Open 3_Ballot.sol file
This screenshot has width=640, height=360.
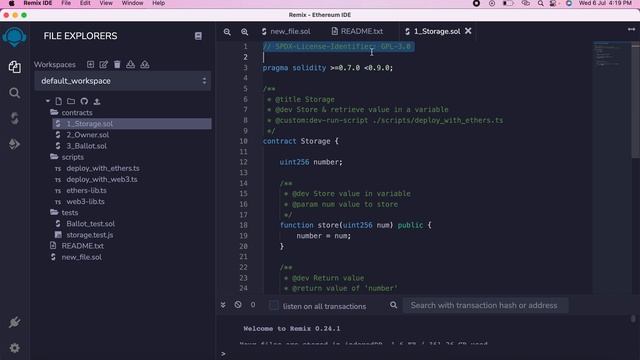click(86, 146)
